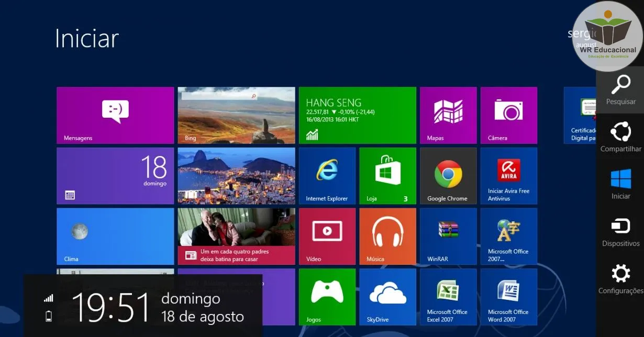Click the Iniciar heading text
Screen dimensions: 644x337
tap(87, 38)
